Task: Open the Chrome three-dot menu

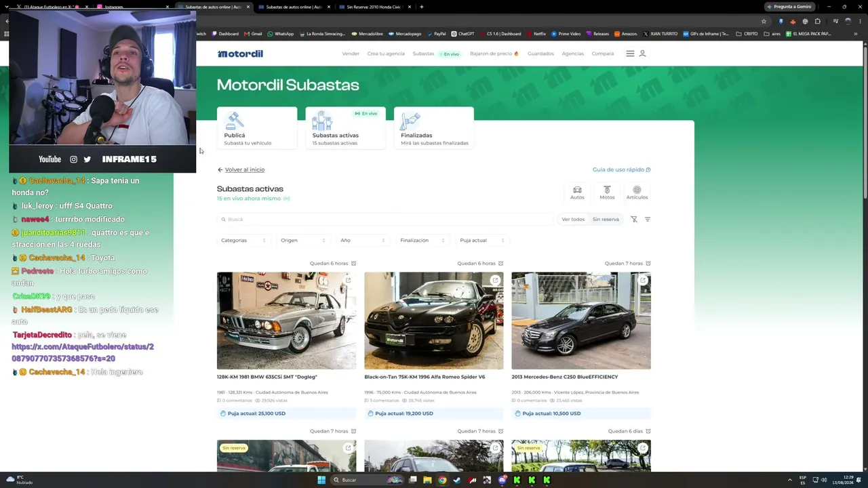Action: tap(859, 21)
